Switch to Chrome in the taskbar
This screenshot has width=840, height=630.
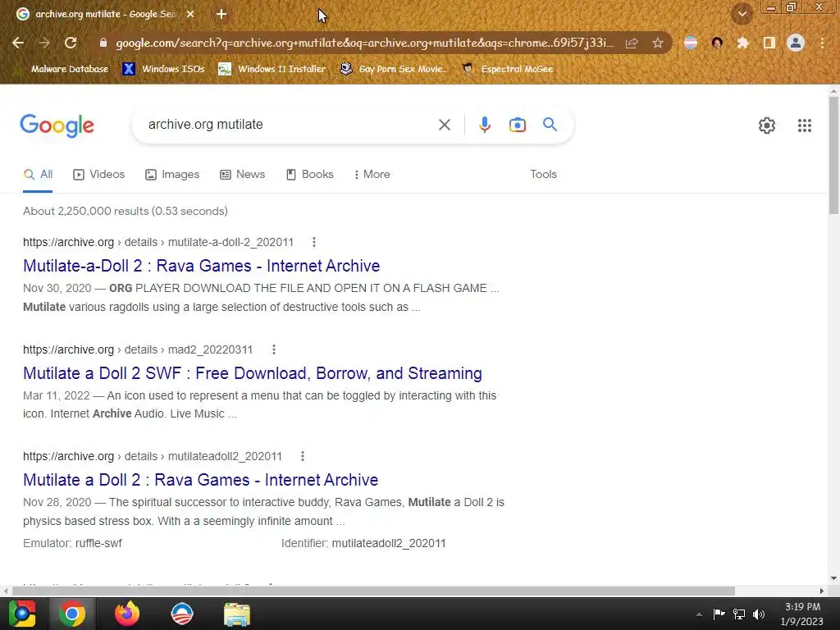point(72,614)
